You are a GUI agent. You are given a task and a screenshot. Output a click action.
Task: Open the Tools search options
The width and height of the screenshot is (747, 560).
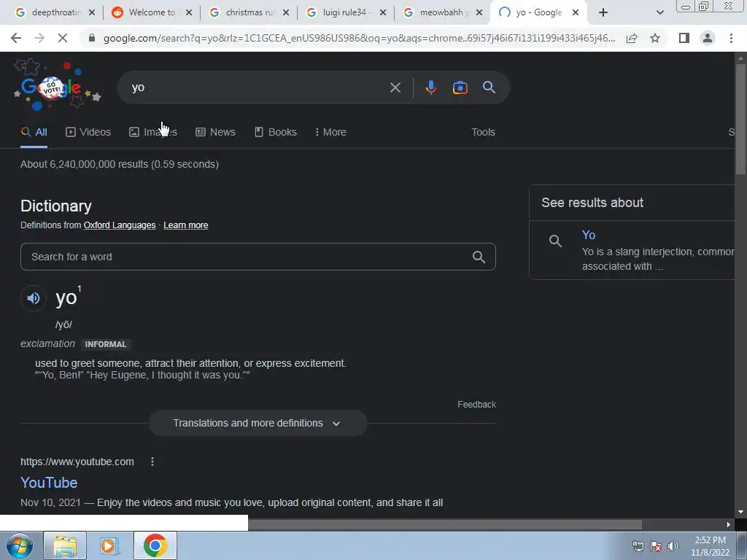[483, 132]
